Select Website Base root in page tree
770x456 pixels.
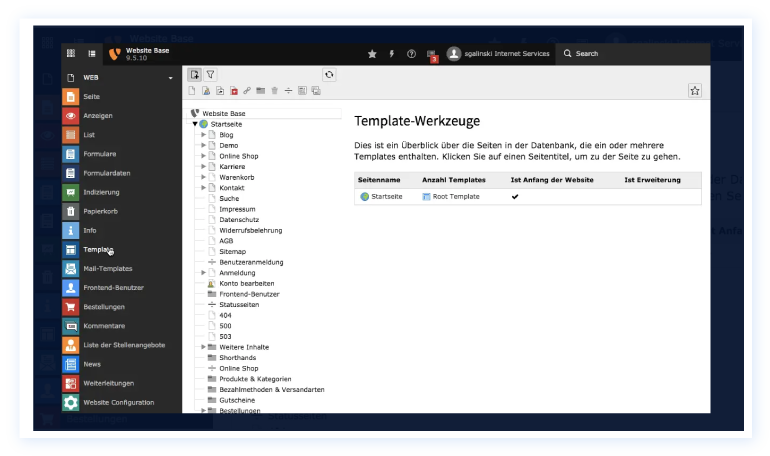tap(223, 113)
